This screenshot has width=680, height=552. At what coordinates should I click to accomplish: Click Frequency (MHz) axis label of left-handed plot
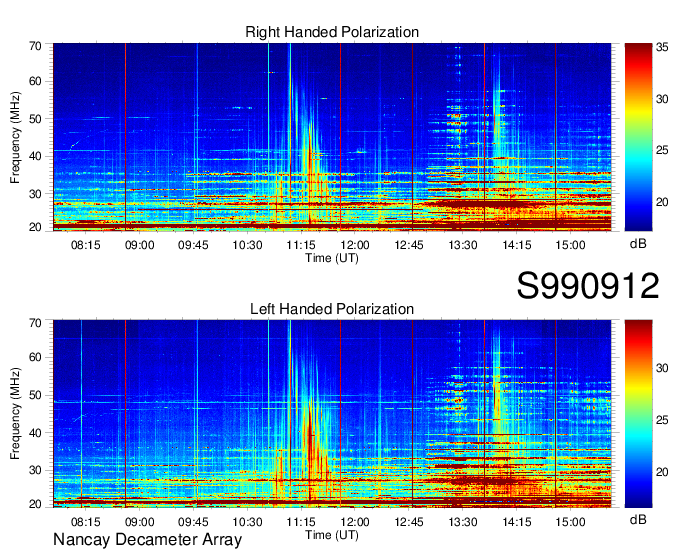pyautogui.click(x=15, y=414)
